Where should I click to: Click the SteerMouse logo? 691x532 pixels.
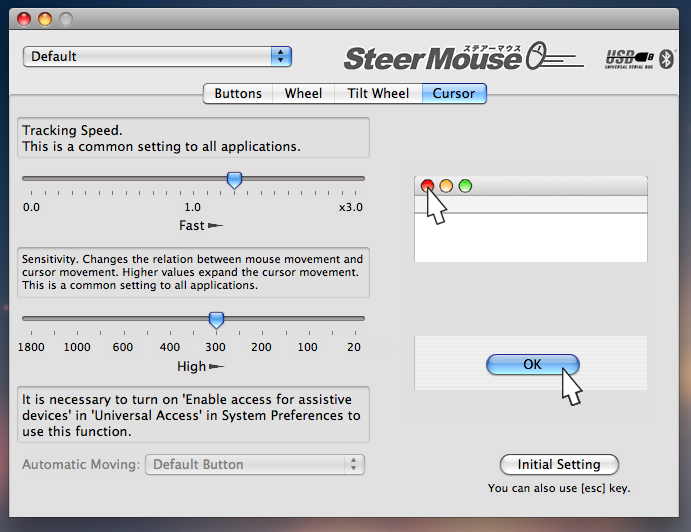coord(464,57)
